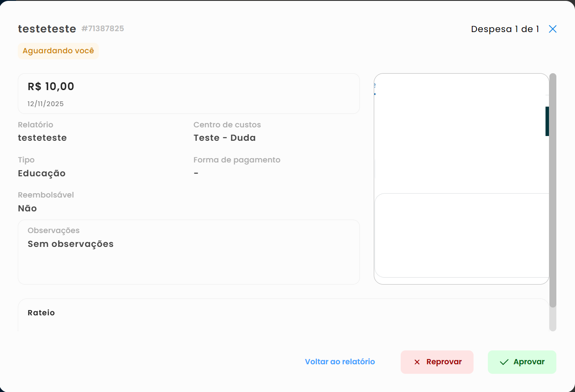Click the Aguardando você status badge

tap(58, 51)
